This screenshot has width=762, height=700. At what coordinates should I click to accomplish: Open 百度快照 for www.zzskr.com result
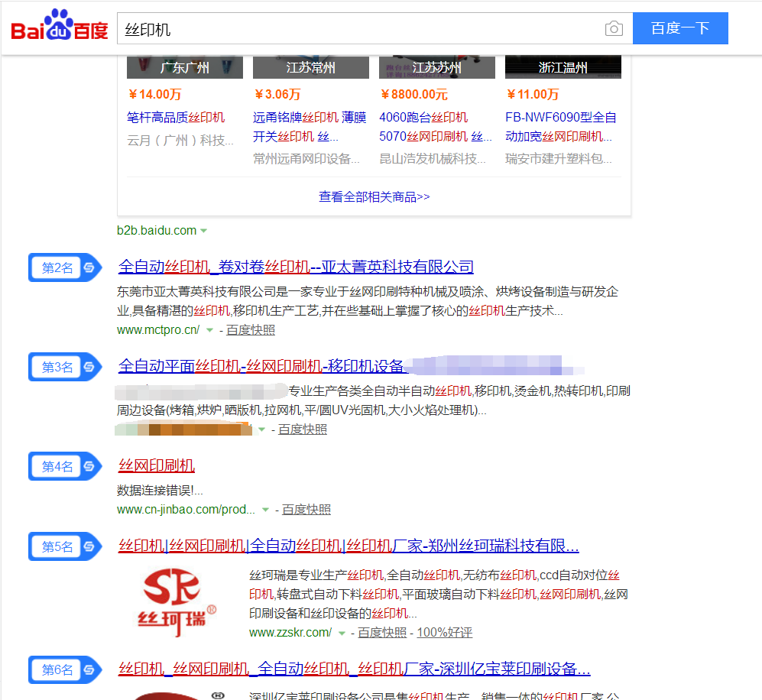pyautogui.click(x=382, y=633)
